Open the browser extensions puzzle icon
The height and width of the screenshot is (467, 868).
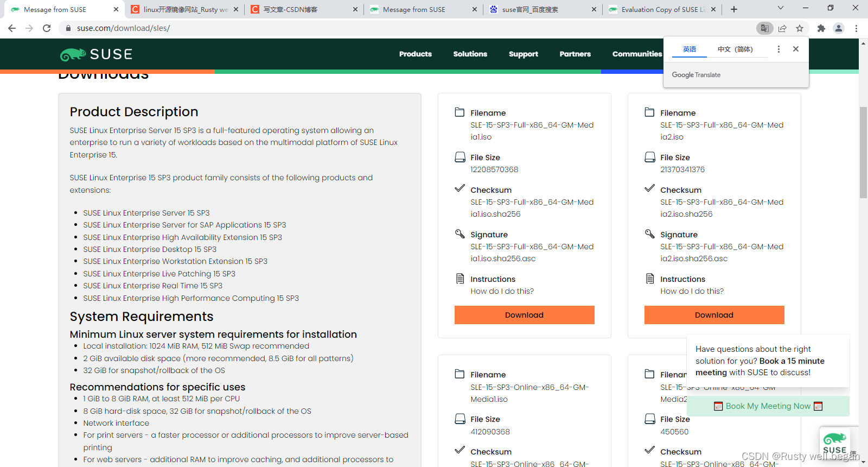coord(821,28)
